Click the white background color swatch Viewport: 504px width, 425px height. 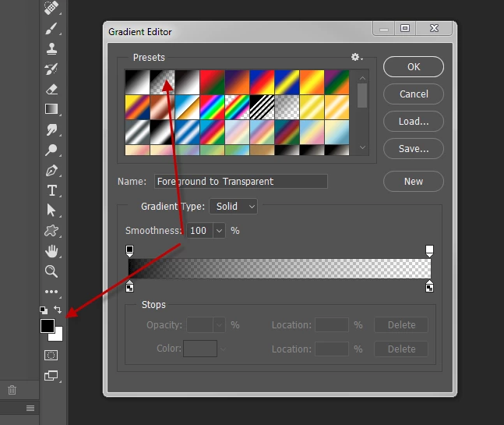tap(58, 336)
